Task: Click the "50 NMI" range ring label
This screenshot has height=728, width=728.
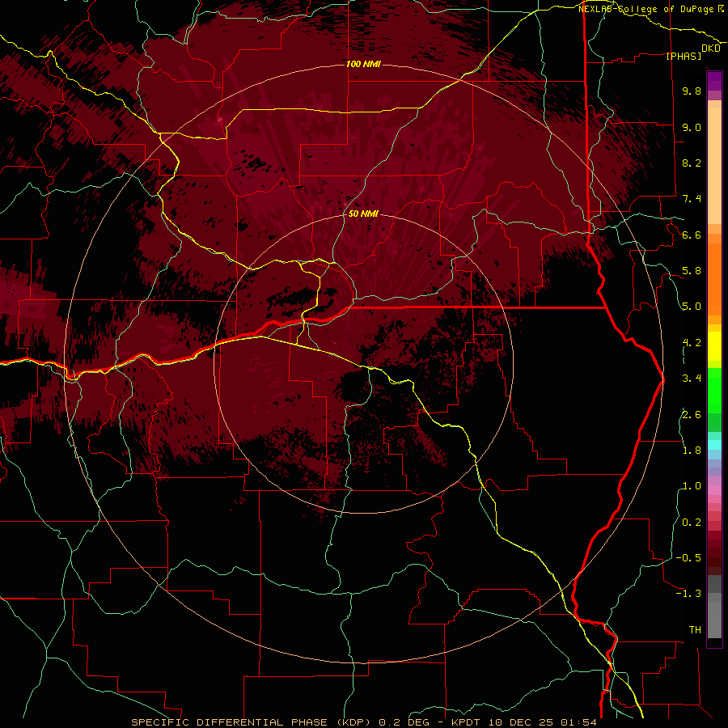Action: [x=363, y=214]
